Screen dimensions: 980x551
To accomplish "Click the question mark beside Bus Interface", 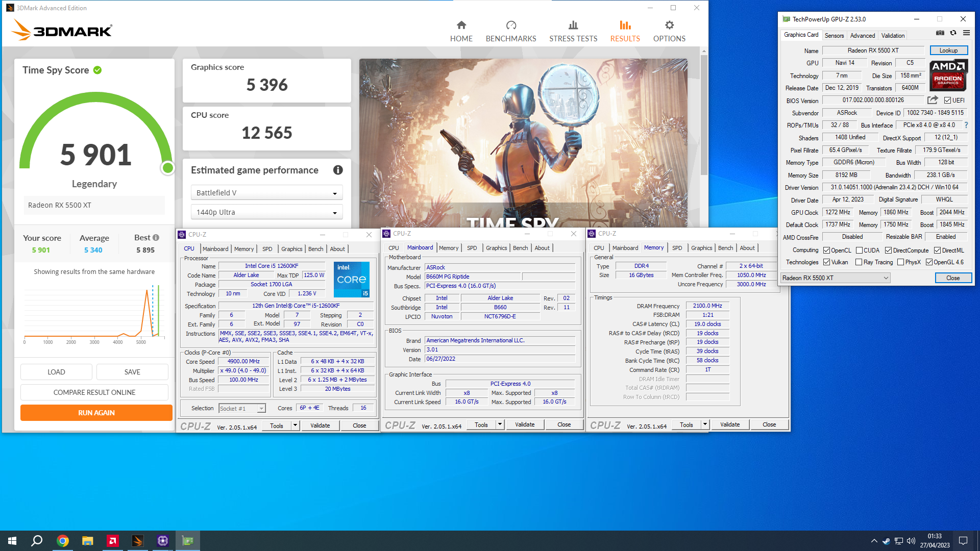I will click(966, 125).
